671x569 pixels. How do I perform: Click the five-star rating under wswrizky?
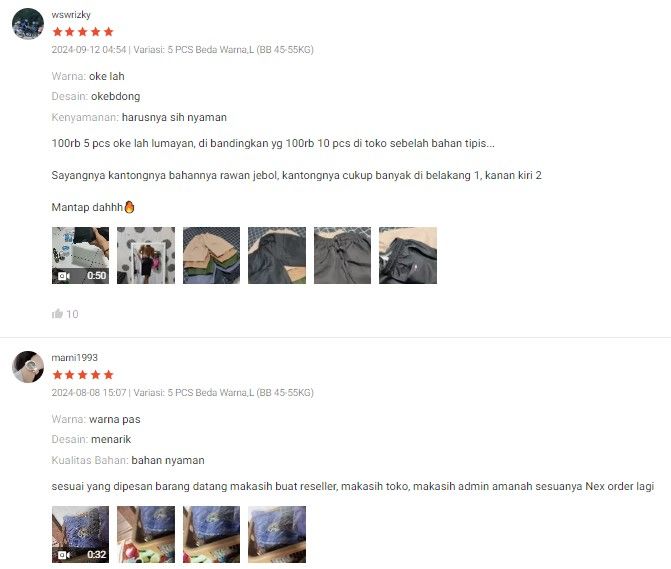pos(83,32)
